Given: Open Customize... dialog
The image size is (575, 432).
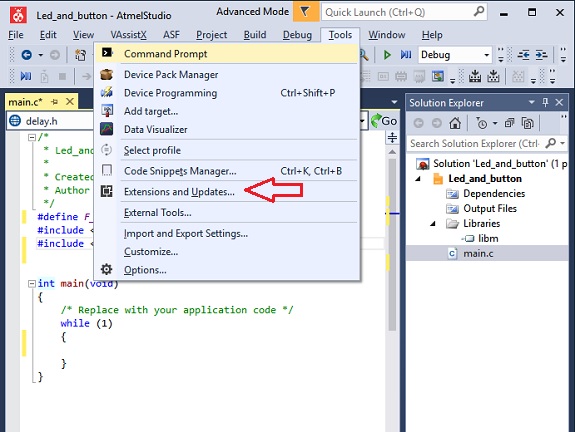Looking at the screenshot, I should tap(227, 252).
